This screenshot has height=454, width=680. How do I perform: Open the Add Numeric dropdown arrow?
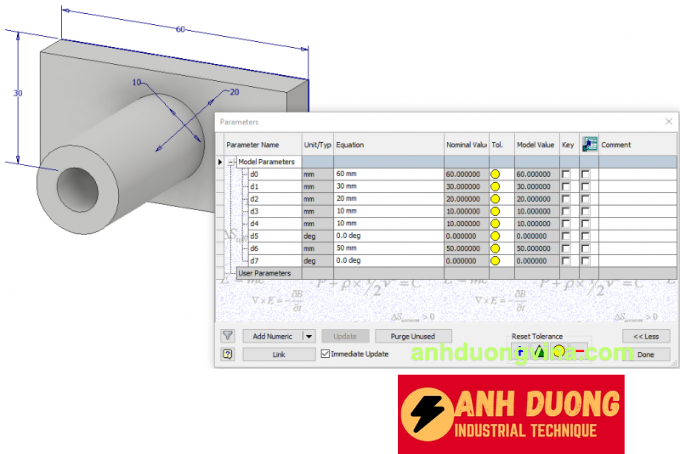(308, 337)
